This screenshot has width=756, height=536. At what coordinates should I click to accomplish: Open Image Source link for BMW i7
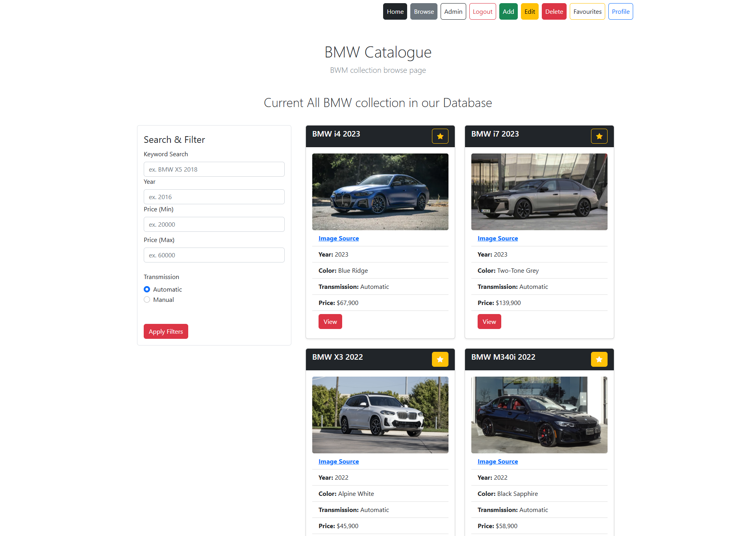tap(498, 238)
